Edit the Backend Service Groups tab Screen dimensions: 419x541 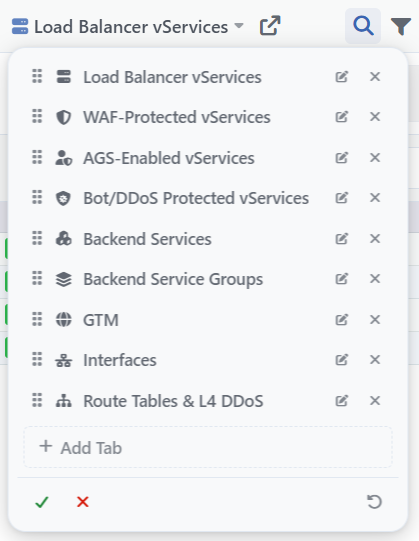(341, 279)
